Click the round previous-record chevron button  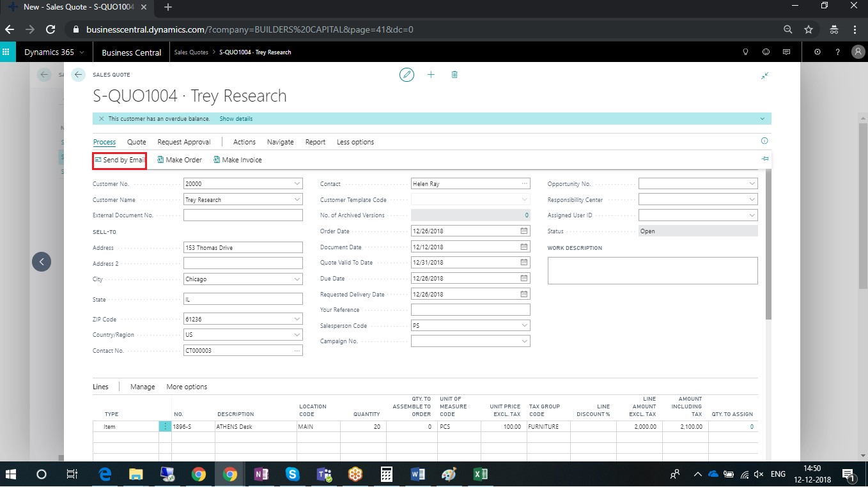(42, 261)
